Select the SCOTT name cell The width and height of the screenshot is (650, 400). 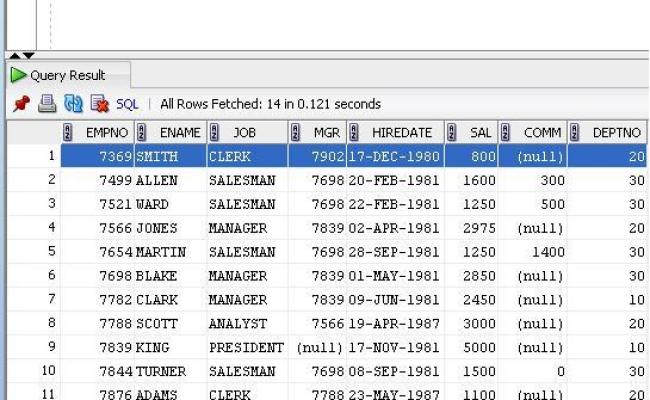tap(170, 324)
